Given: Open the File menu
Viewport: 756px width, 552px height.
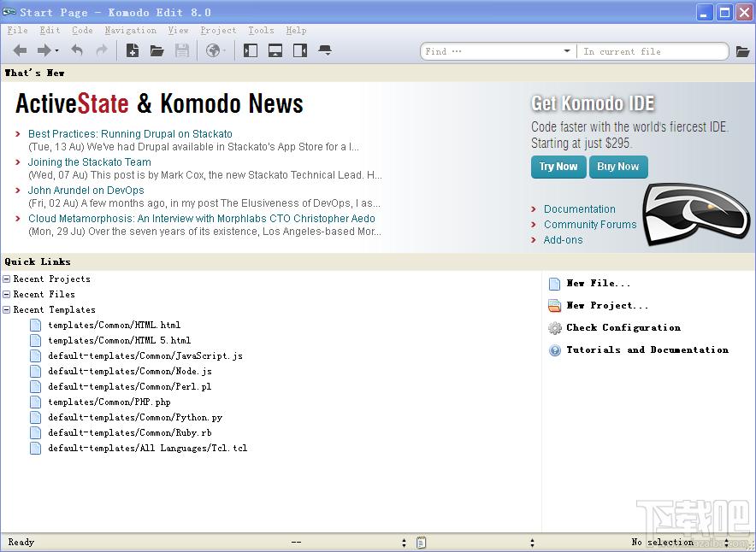Looking at the screenshot, I should click(17, 31).
